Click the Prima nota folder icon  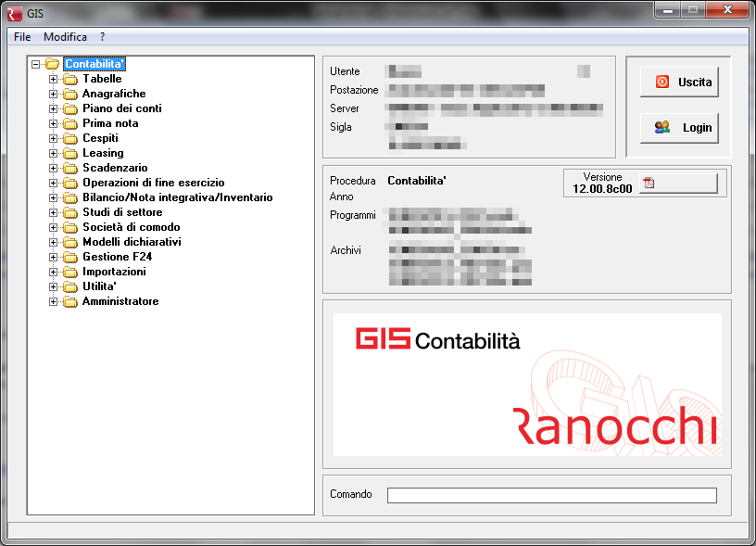[x=70, y=123]
